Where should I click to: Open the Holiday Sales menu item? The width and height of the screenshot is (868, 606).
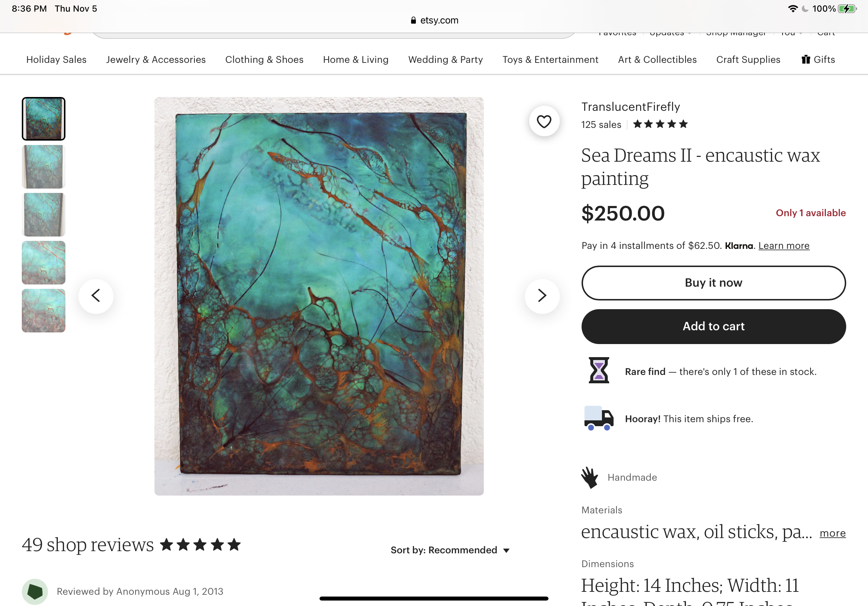click(x=56, y=59)
